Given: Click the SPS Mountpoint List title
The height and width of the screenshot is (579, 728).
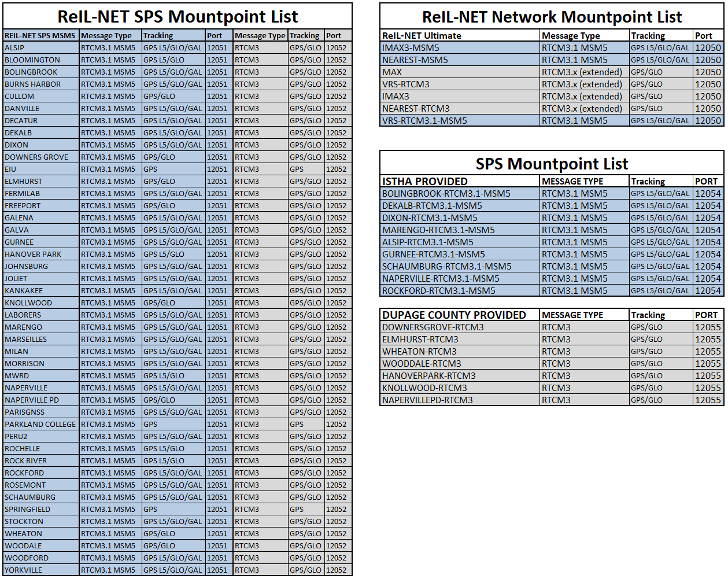Looking at the screenshot, I should (x=552, y=164).
